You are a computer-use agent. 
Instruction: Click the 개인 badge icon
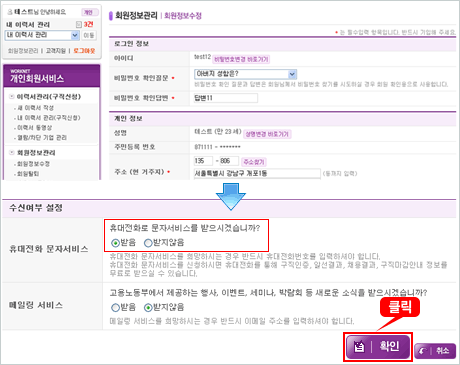click(90, 12)
